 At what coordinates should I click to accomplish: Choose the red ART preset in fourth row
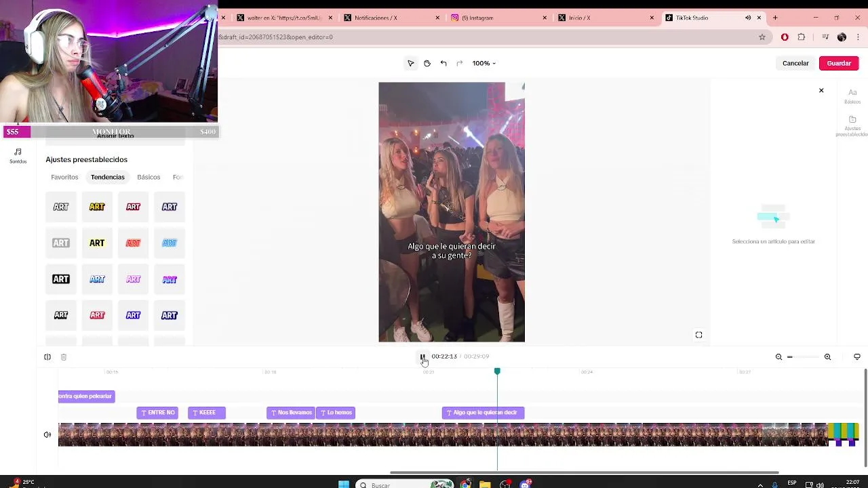coord(97,315)
